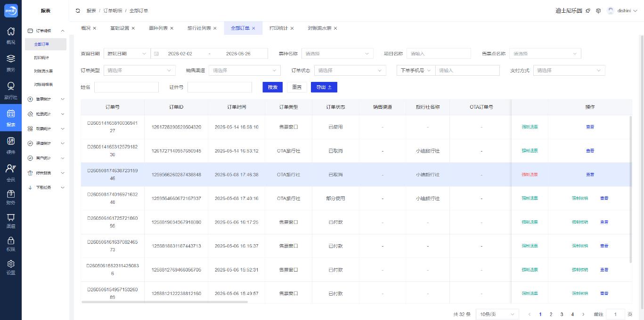Open the 10条/页 page size dropdown
This screenshot has height=320, width=644.
pos(497,314)
